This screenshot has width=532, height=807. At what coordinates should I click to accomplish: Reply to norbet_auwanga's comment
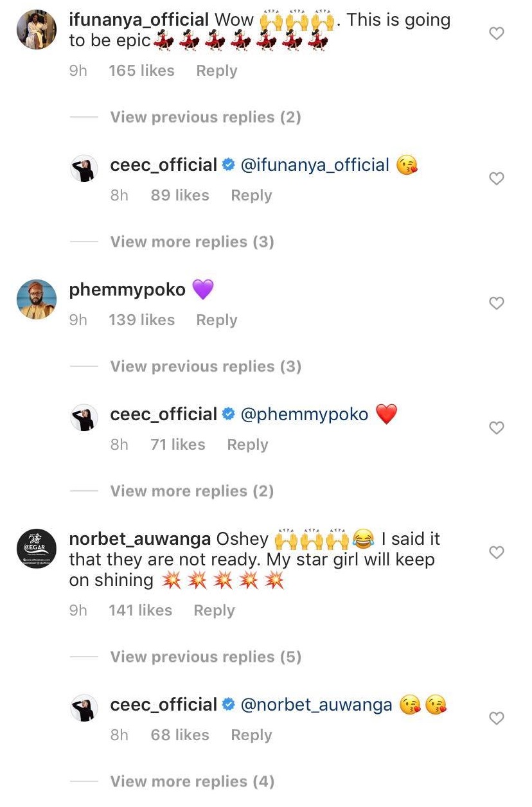[214, 610]
